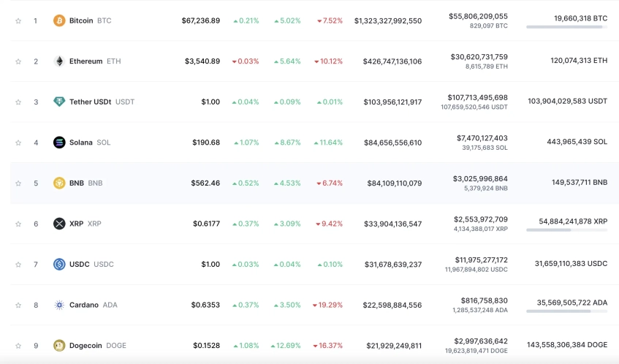The image size is (619, 364).
Task: Click the USDC logo icon
Action: pyautogui.click(x=59, y=264)
